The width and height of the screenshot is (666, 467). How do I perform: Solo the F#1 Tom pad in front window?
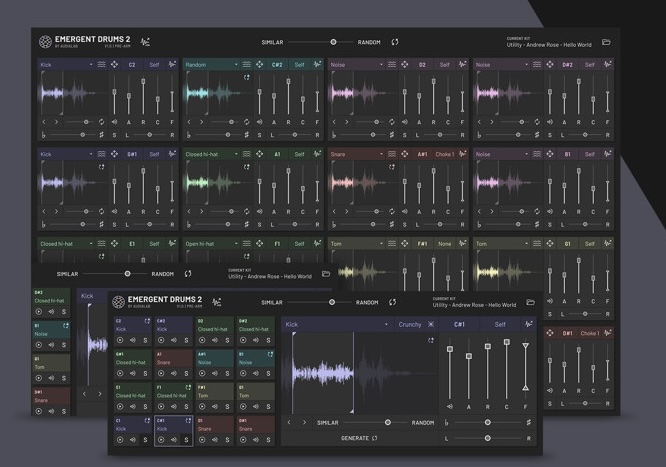coord(227,407)
